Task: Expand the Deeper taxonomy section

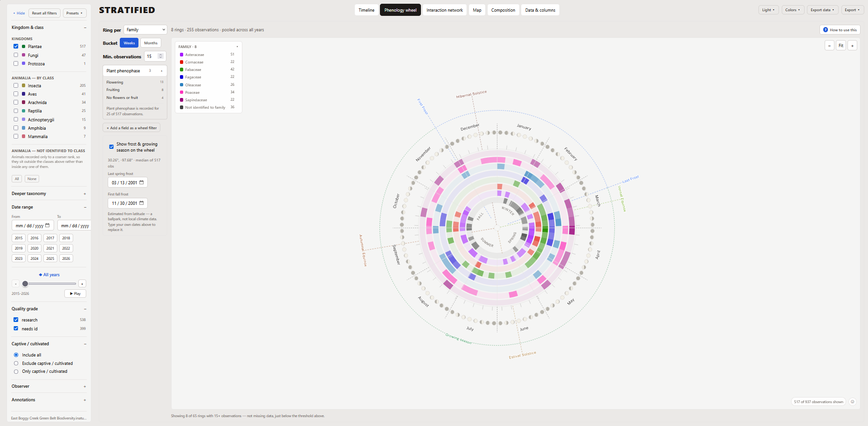Action: click(x=49, y=194)
